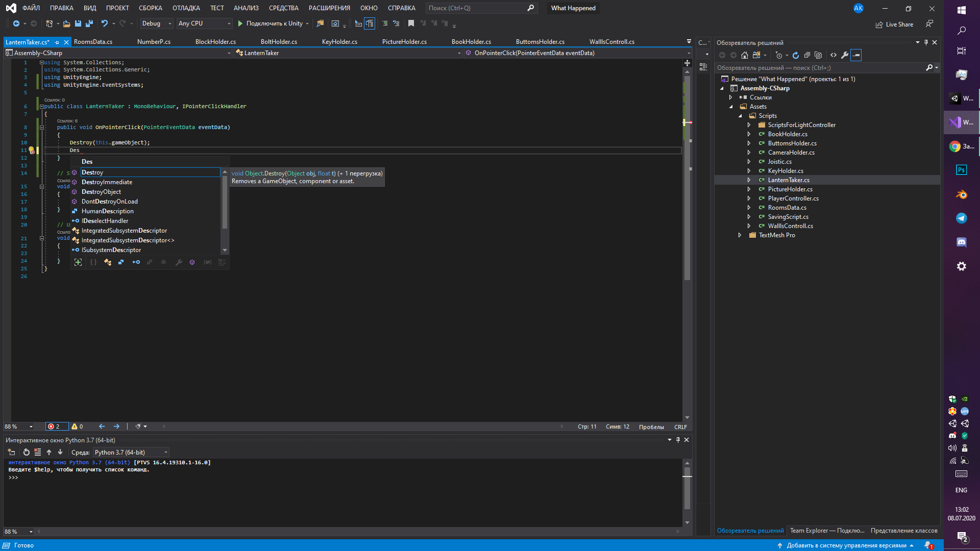Open the Python 3.7 (64-bit) environment dropdown
The image size is (980, 551).
click(131, 453)
